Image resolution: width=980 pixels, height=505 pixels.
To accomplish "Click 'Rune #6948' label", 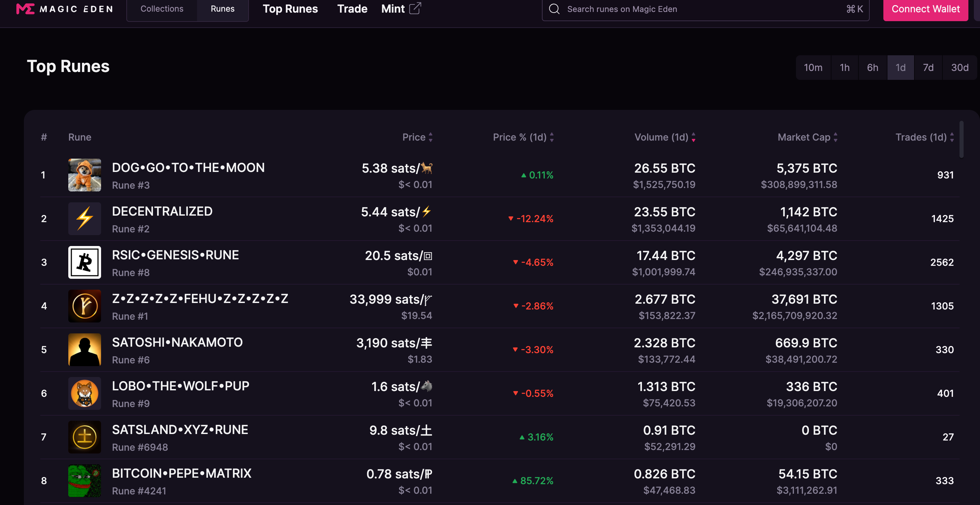I will click(140, 448).
